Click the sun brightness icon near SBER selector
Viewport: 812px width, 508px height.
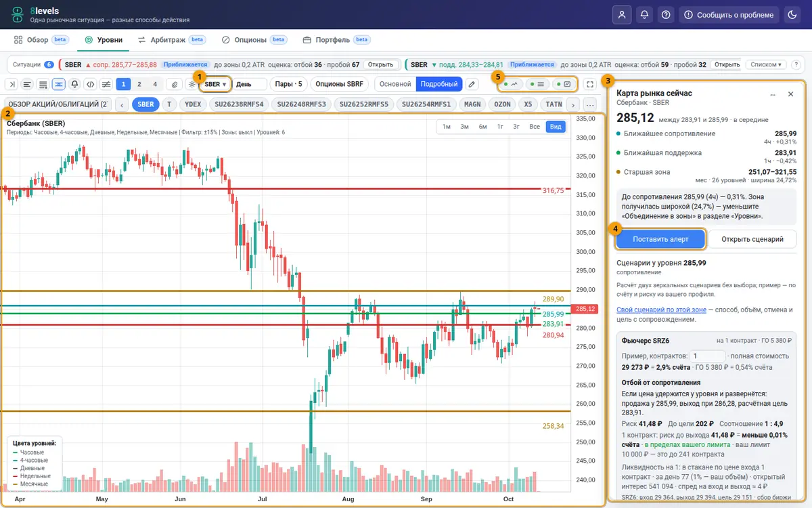192,84
